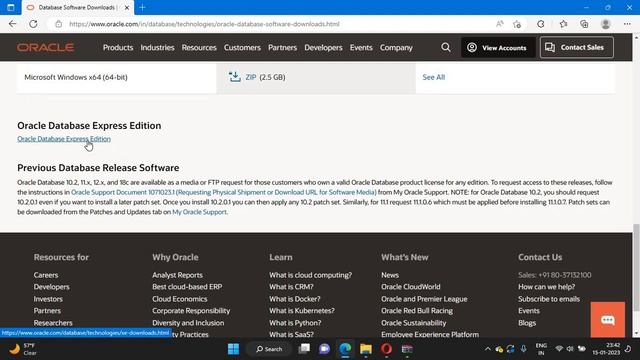Open the Favorites list icon
640x360 pixels.
tap(564, 24)
